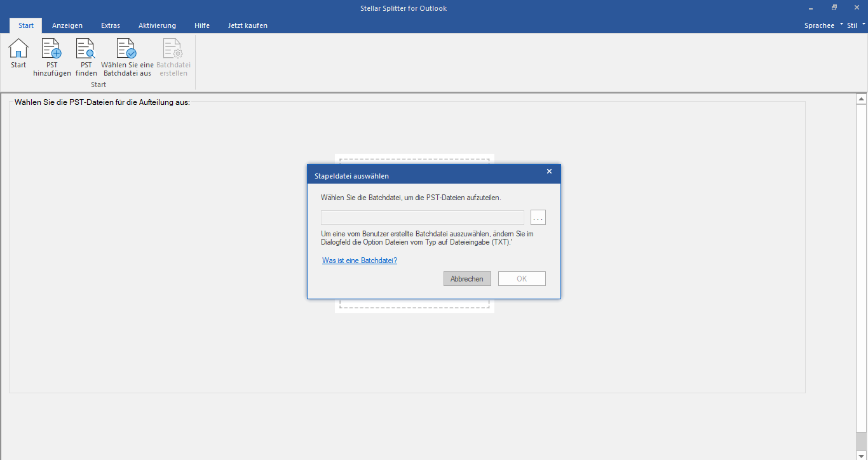Viewport: 868px width, 460px height.
Task: Expand the Sprachee dropdown
Action: (x=824, y=25)
